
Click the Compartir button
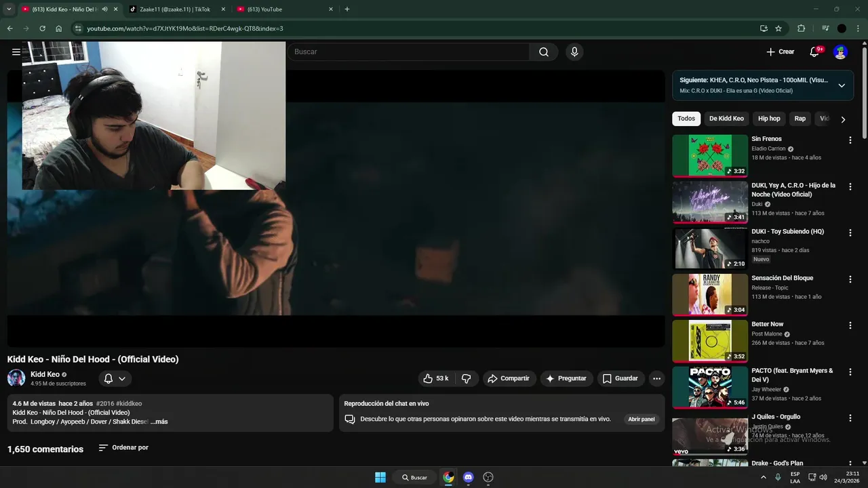coord(509,378)
